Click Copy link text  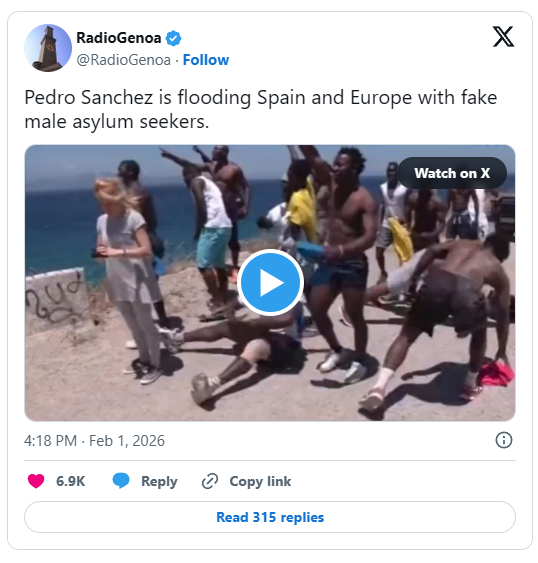pyautogui.click(x=260, y=481)
